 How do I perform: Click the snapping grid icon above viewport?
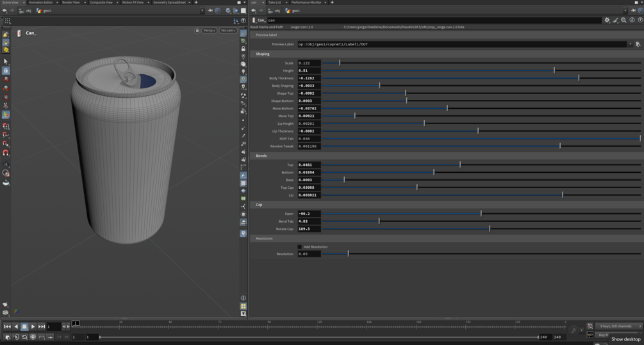7,20
